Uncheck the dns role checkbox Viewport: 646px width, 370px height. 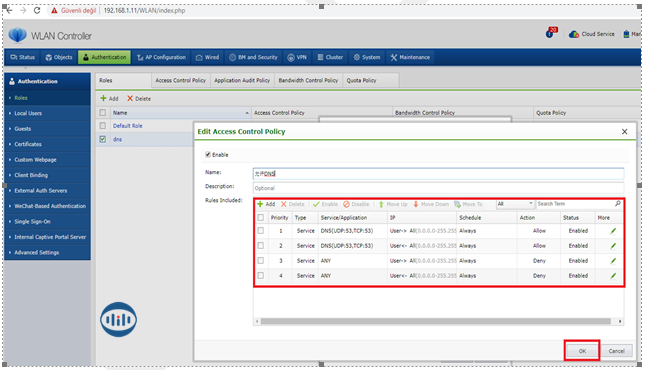[103, 139]
